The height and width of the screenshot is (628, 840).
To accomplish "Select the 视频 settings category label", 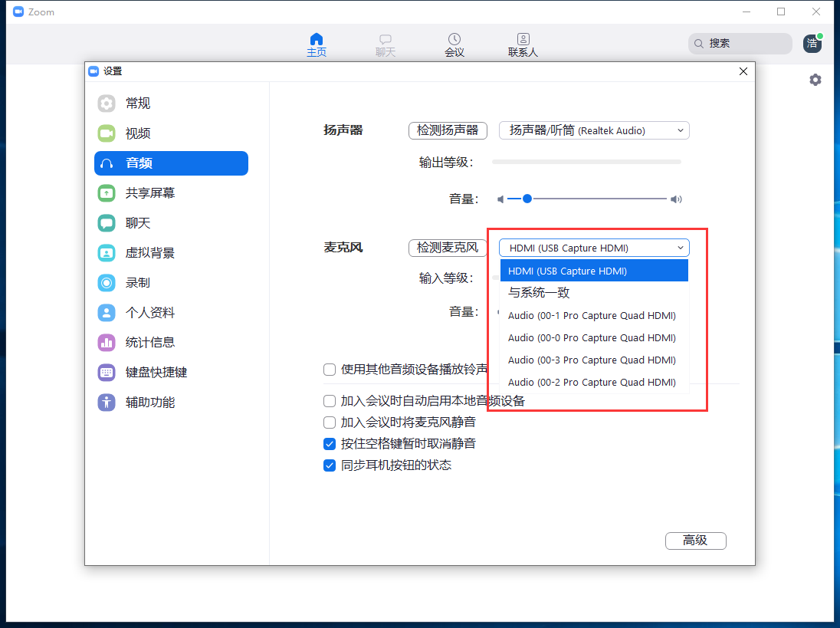I will 138,133.
